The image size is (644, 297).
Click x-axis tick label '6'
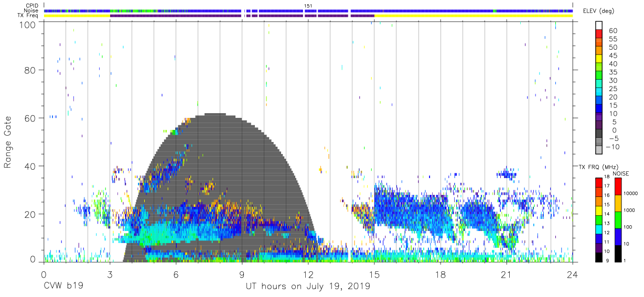[176, 273]
